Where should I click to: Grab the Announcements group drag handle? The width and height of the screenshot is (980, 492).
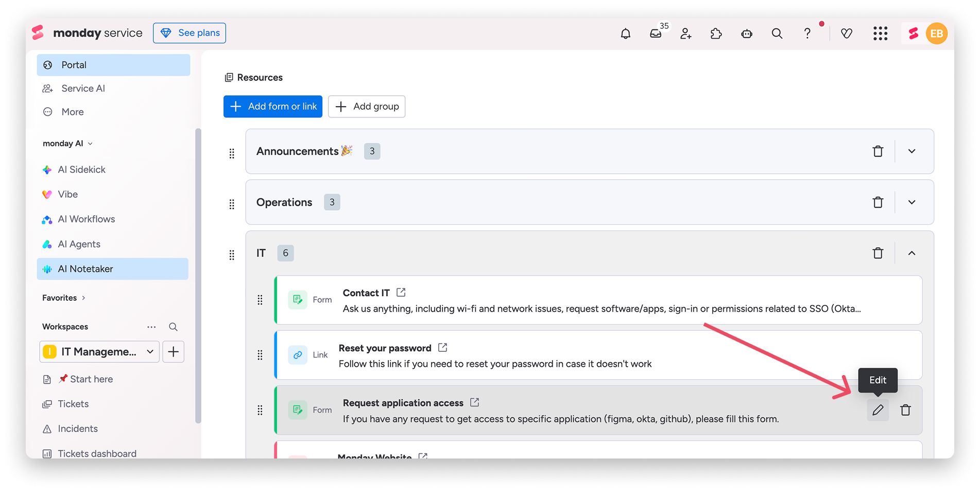(x=232, y=153)
